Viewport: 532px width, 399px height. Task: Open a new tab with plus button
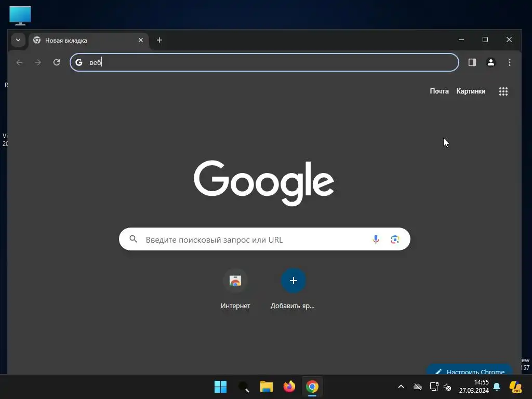(159, 41)
